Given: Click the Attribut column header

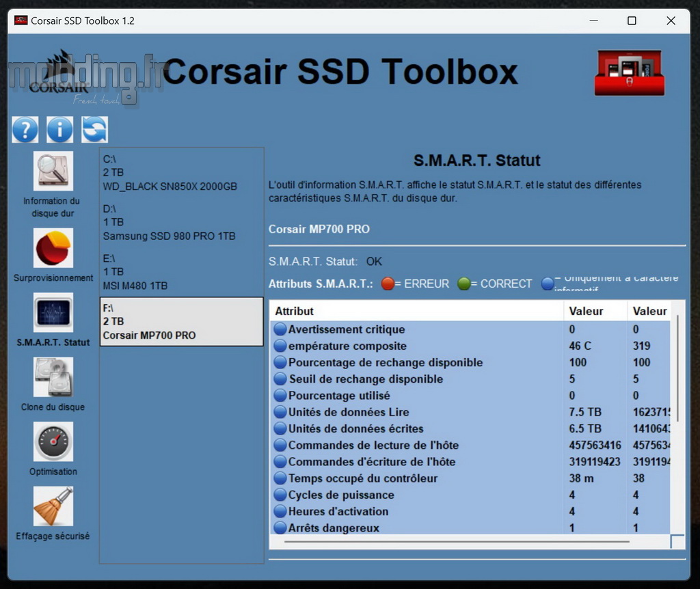Looking at the screenshot, I should click(416, 311).
